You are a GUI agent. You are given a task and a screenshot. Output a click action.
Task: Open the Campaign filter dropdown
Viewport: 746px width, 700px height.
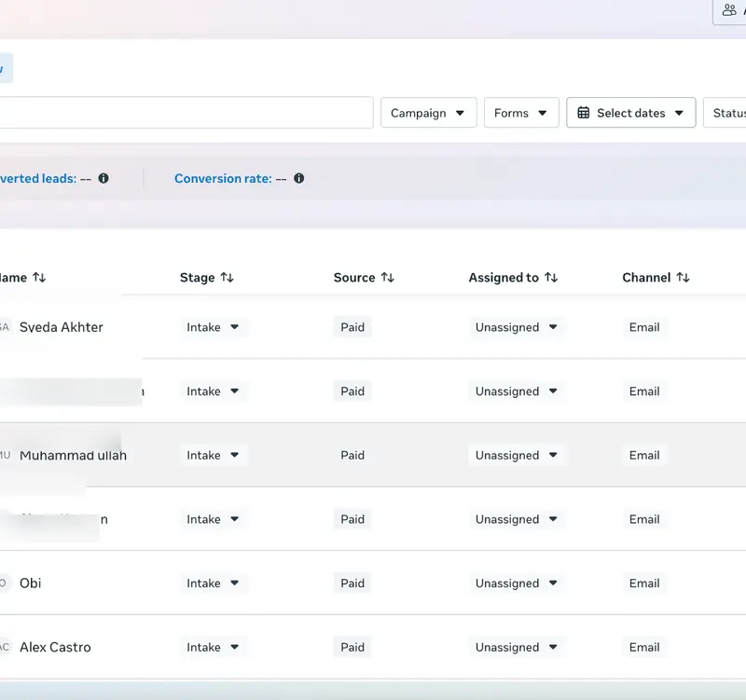[428, 113]
